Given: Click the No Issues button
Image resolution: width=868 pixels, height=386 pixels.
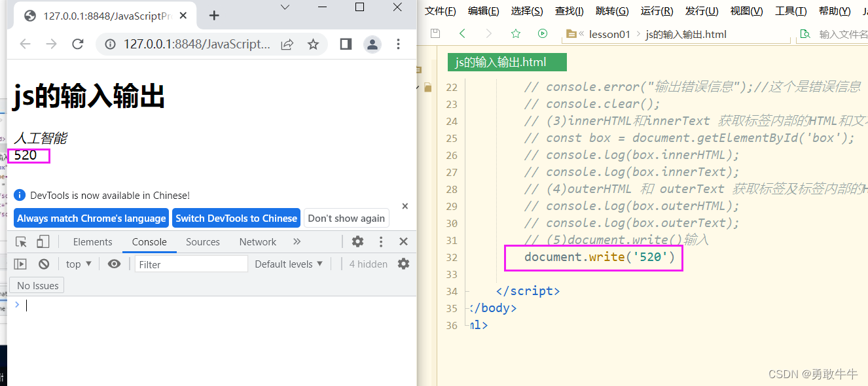Looking at the screenshot, I should click(x=38, y=285).
